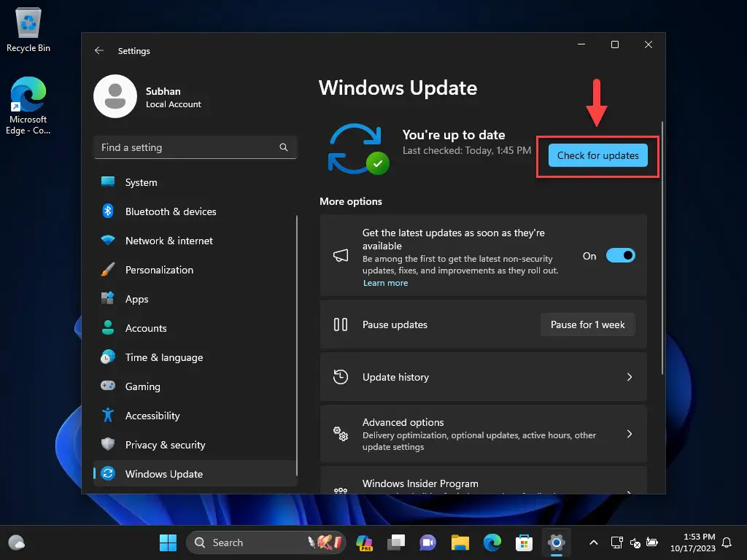Screen dimensions: 747x560
Task: Open the Windows Start button
Action: [168, 542]
